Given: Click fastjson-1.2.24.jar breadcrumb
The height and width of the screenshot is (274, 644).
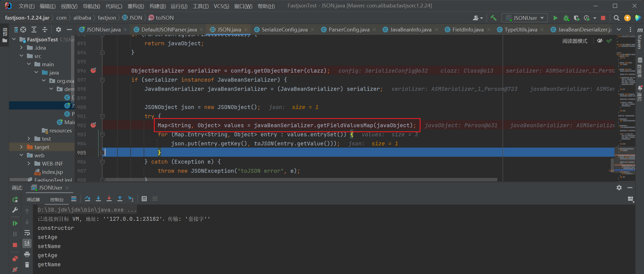Looking at the screenshot, I should (27, 18).
